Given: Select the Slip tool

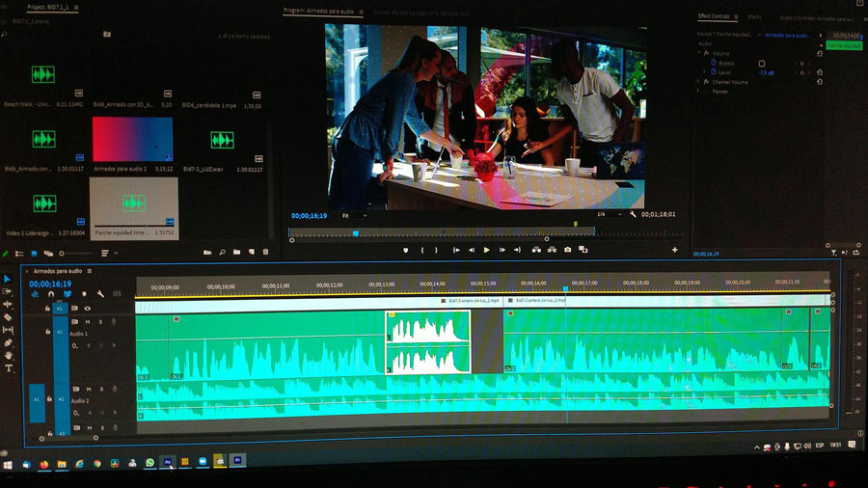Looking at the screenshot, I should [8, 330].
